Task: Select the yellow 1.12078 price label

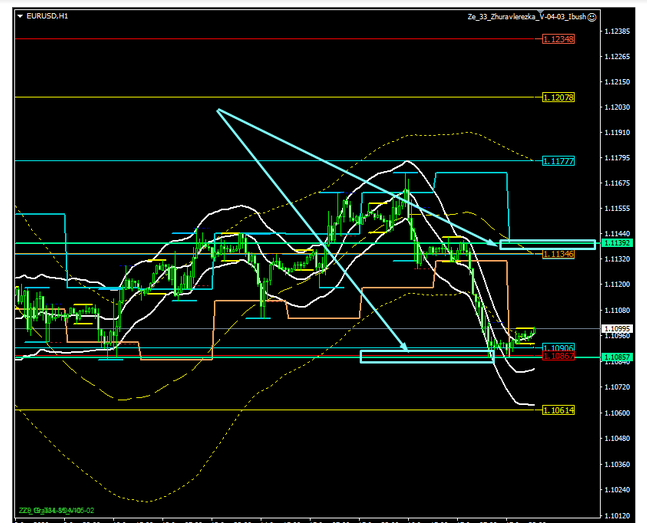Action: tap(556, 98)
